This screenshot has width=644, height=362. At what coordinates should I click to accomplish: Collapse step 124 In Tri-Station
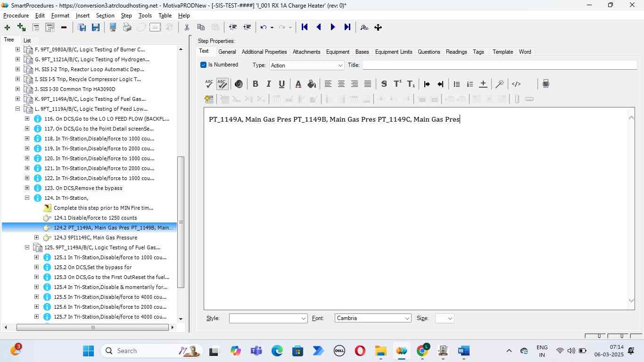click(27, 198)
